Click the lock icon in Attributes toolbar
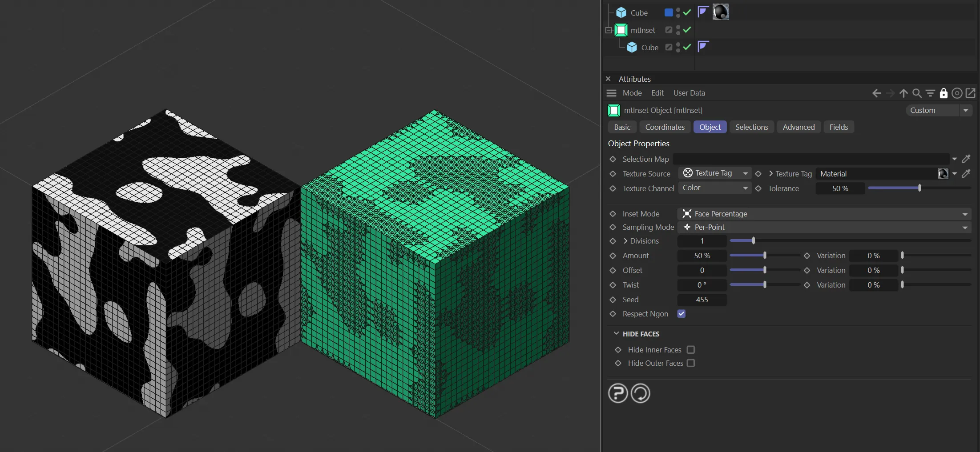The height and width of the screenshot is (452, 980). tap(943, 93)
